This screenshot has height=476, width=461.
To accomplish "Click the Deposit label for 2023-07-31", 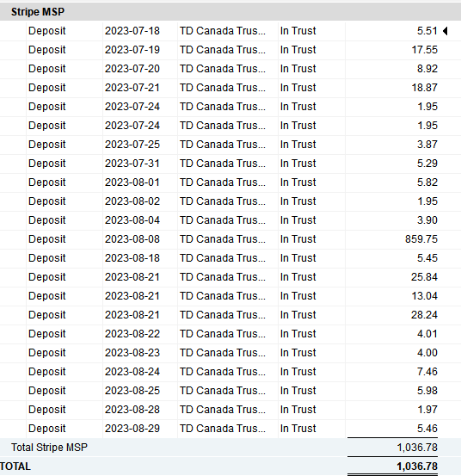I will 47,164.
